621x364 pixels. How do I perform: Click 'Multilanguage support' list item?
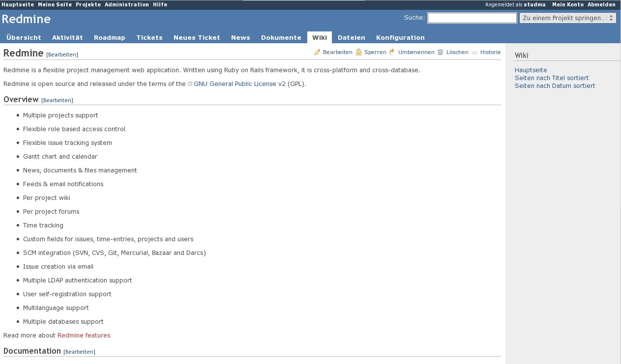coord(56,308)
